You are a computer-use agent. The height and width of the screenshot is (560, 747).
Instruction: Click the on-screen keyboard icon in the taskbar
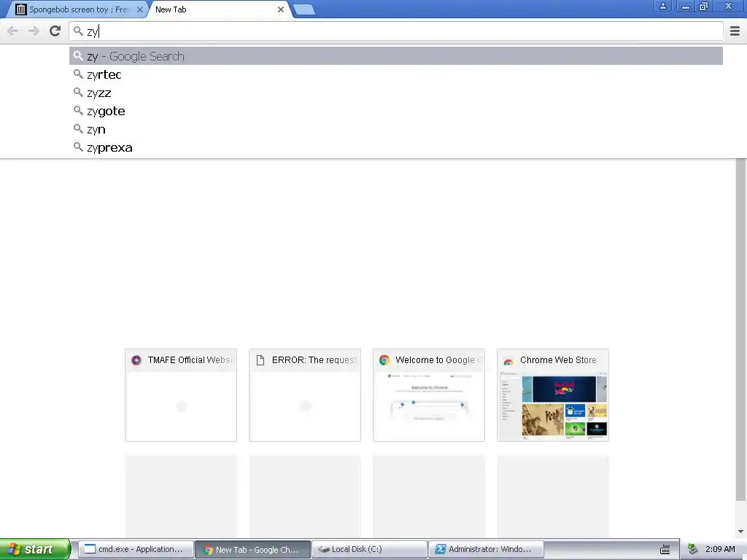pos(665,550)
